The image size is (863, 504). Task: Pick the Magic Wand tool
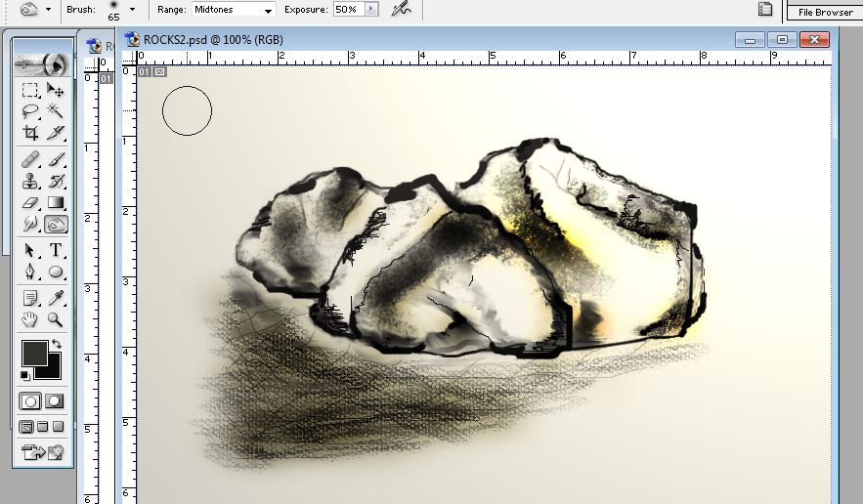[x=56, y=111]
